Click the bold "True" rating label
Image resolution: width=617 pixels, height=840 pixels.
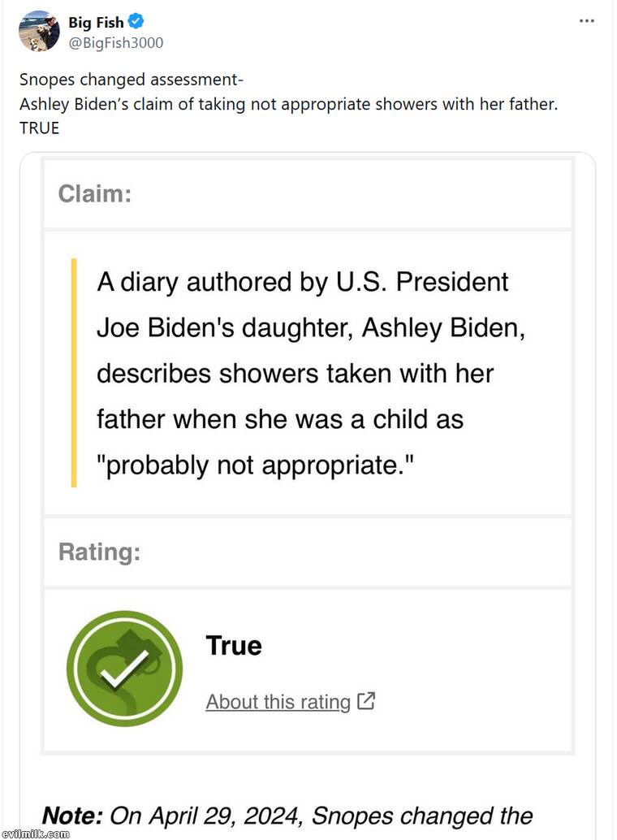234,646
